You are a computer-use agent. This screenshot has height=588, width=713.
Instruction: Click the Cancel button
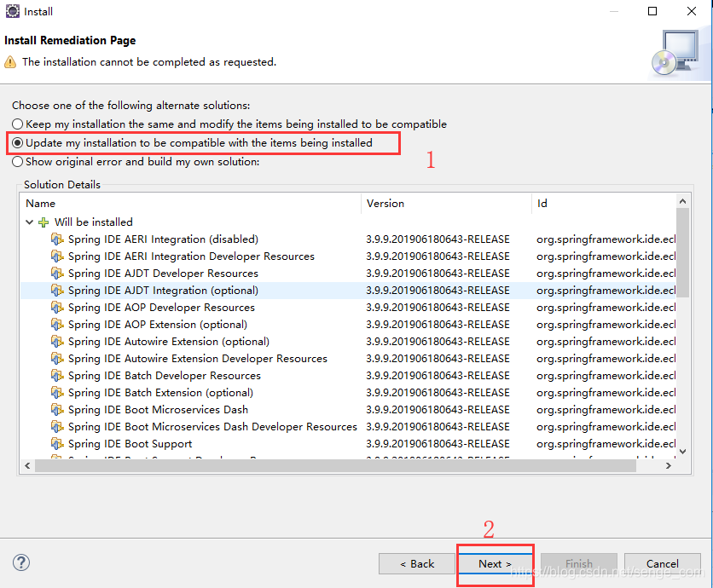tap(662, 564)
